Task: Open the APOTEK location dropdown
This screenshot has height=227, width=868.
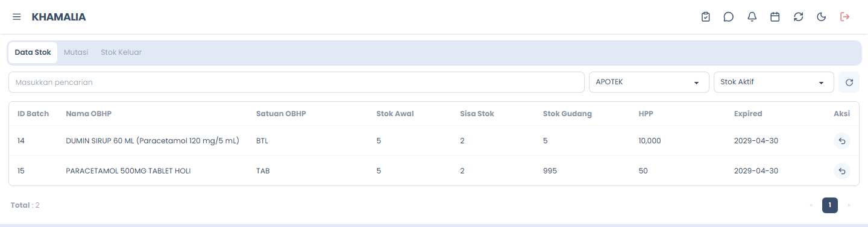Action: point(649,82)
